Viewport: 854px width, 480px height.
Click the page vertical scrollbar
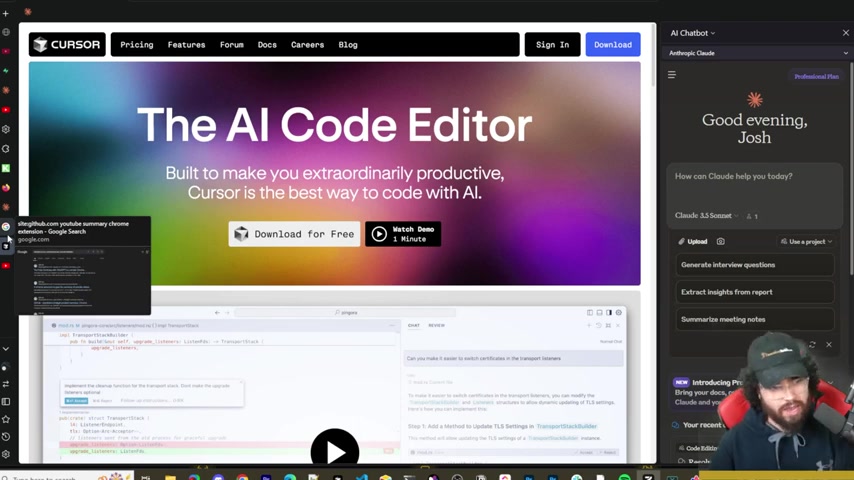654,54
